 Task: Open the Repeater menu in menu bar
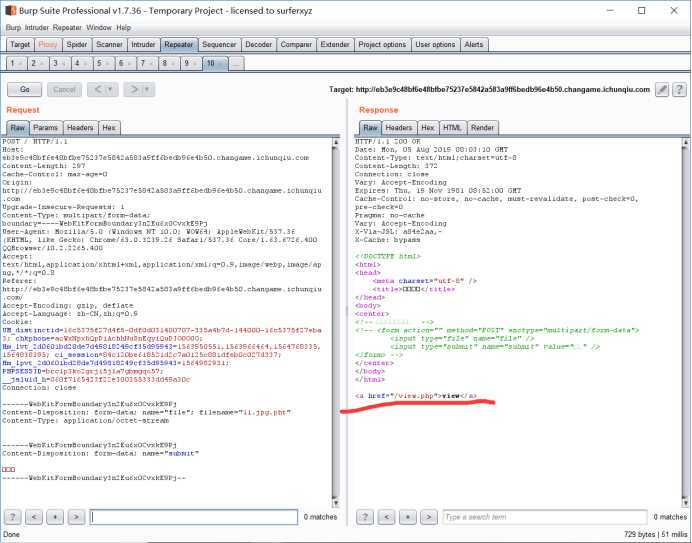coord(67,27)
